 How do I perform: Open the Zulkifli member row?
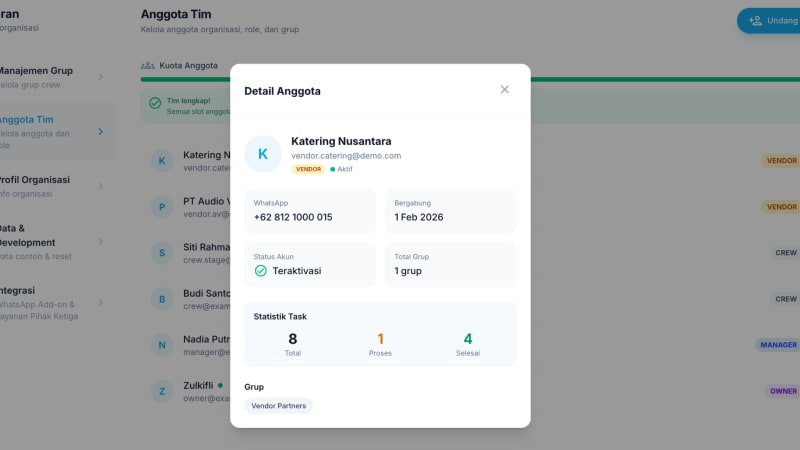click(x=470, y=391)
